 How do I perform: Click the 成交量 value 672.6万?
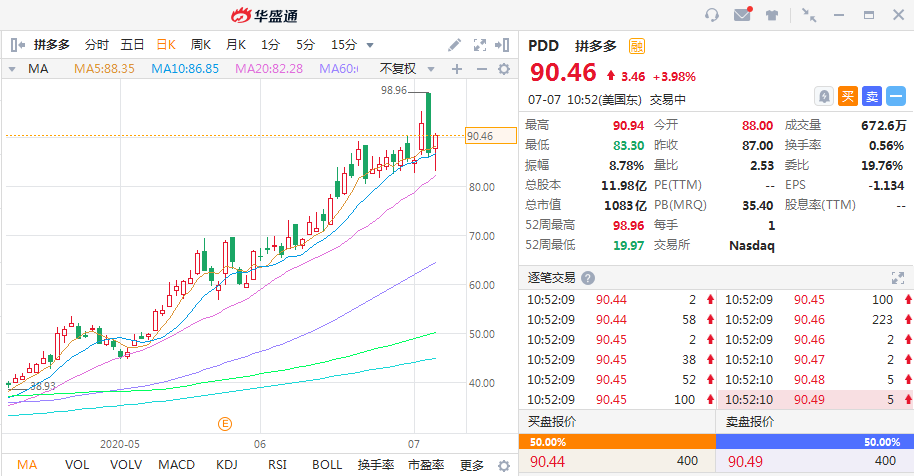point(884,125)
